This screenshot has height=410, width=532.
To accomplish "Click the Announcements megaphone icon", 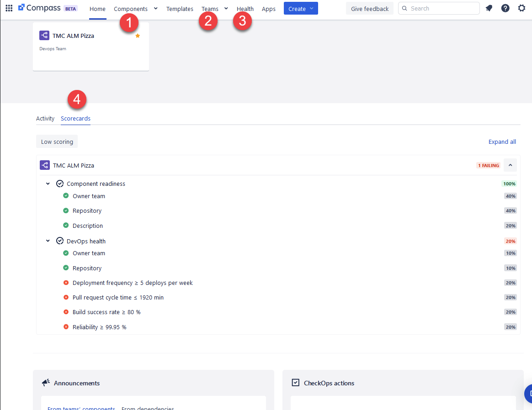I will 45,383.
